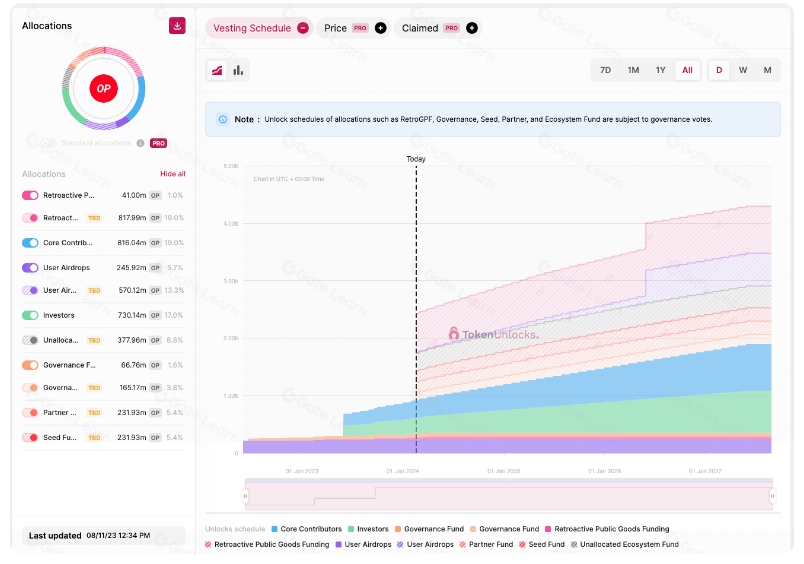Screen dimensions: 804x564
Task: Click the plus icon next to Price
Action: [x=380, y=28]
